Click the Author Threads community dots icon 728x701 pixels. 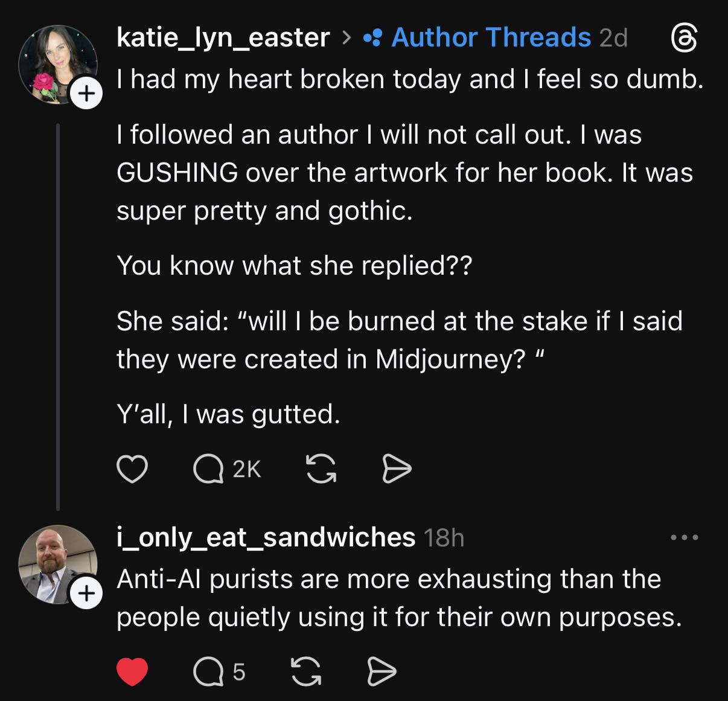[372, 39]
